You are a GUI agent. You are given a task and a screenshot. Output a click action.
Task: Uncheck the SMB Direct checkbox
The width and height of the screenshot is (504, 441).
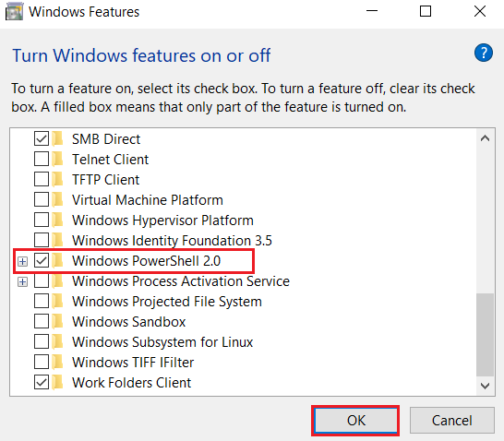(x=42, y=138)
